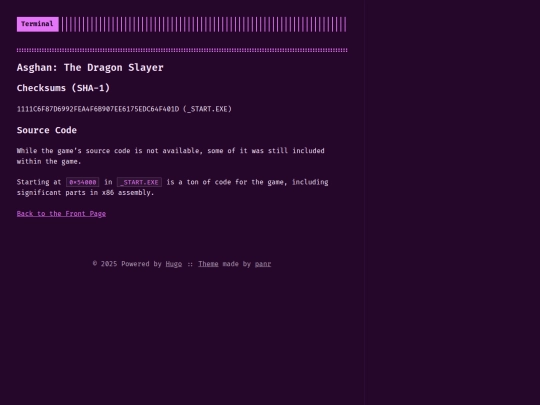
Task: Click the Asghan: The Dragon Slayer title
Action: pos(90,68)
